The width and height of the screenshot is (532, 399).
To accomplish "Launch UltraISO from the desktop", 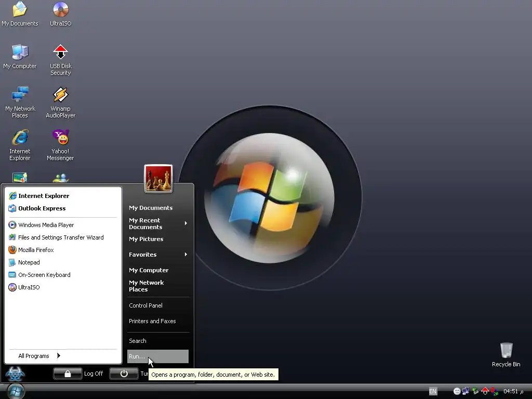I will 60,14.
